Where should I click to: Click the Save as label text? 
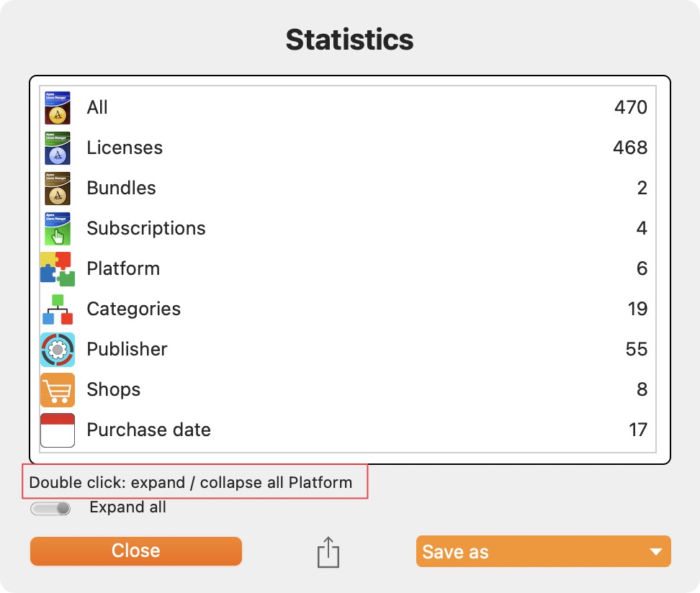coord(455,552)
